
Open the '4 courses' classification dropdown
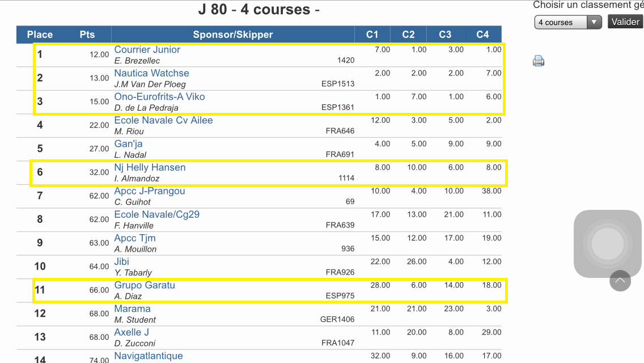[567, 22]
